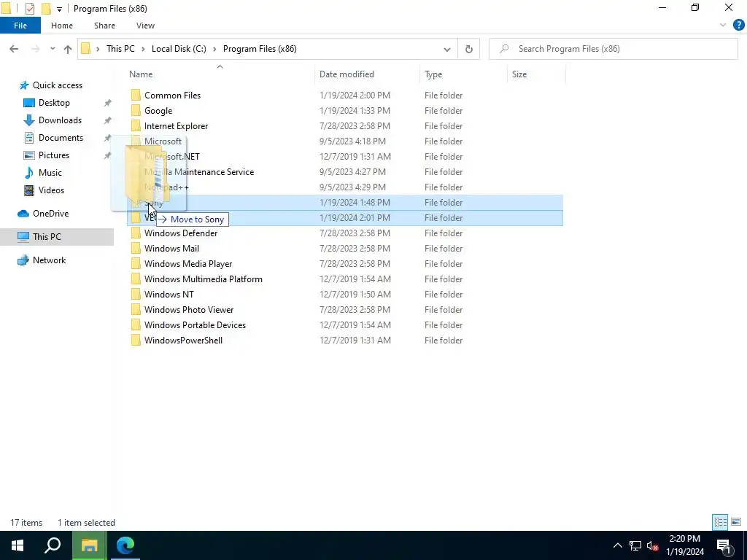Sort by Date modified column header
The height and width of the screenshot is (560, 747).
pyautogui.click(x=347, y=74)
